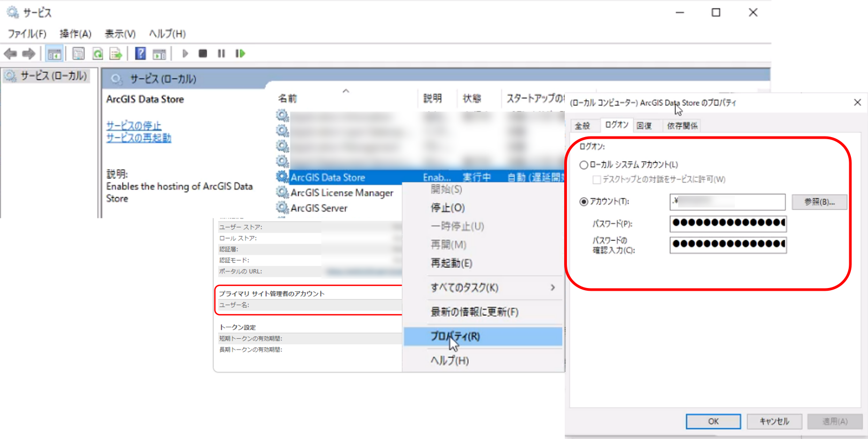Image resolution: width=868 pixels, height=439 pixels.
Task: Start service with the play icon
Action: pos(185,54)
